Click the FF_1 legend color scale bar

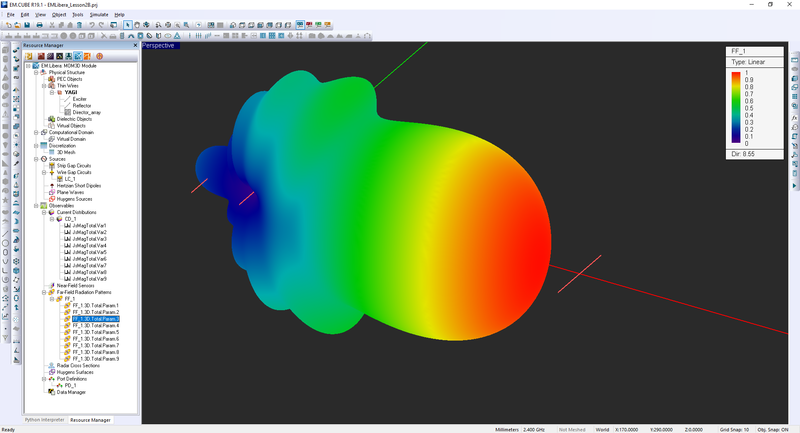point(737,109)
